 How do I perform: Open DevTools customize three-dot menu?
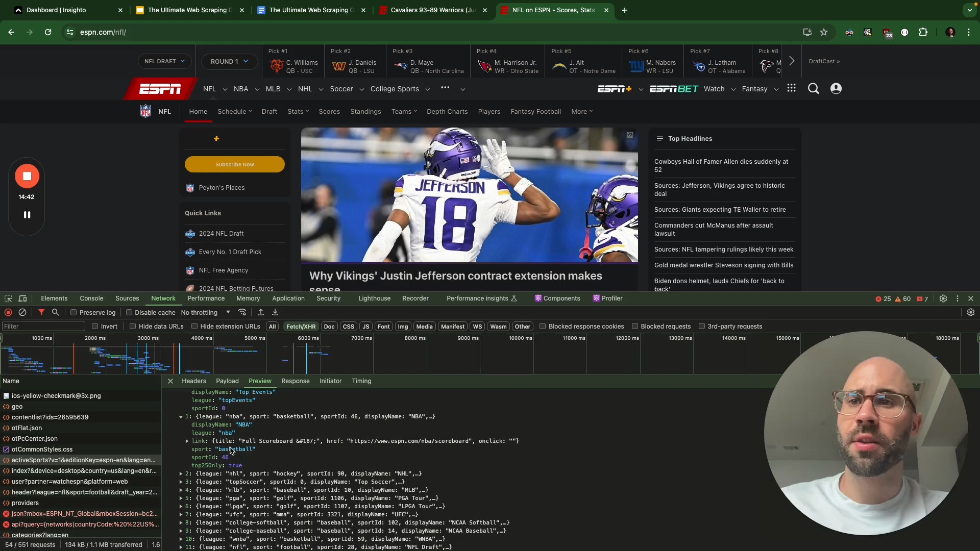[x=958, y=298]
